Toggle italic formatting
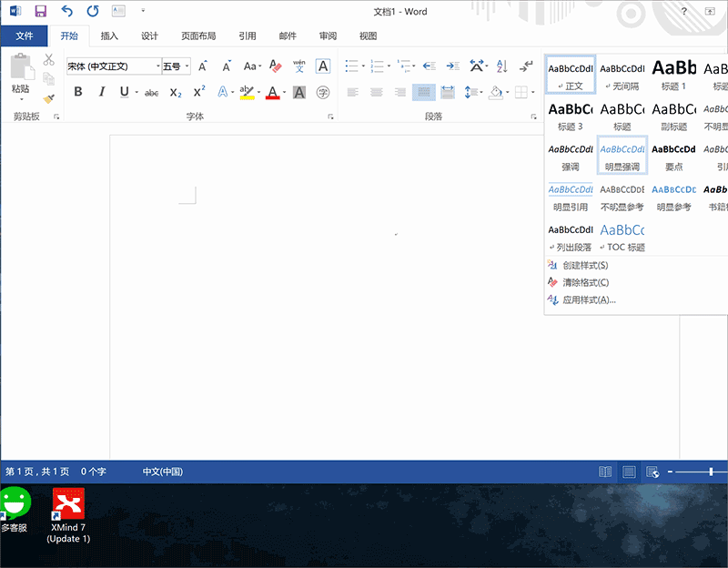This screenshot has height=568, width=728. [x=102, y=92]
